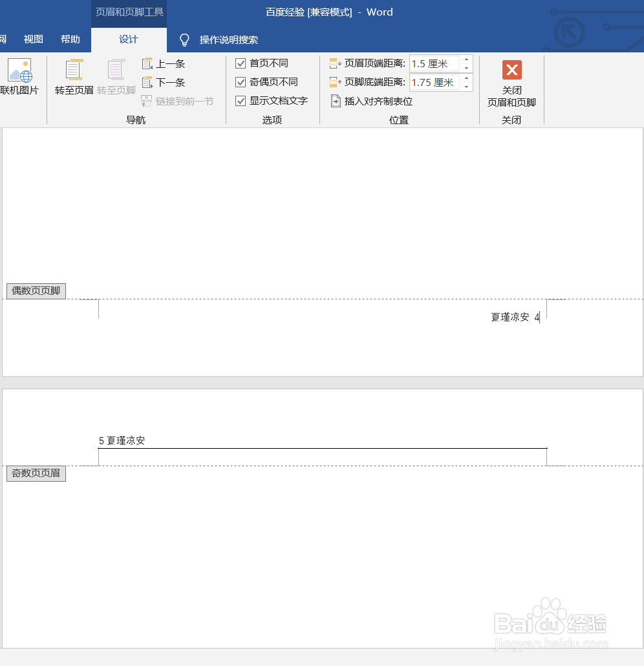Close header and footer via 关闭页眉和页脚
This screenshot has height=666, width=644.
point(511,82)
